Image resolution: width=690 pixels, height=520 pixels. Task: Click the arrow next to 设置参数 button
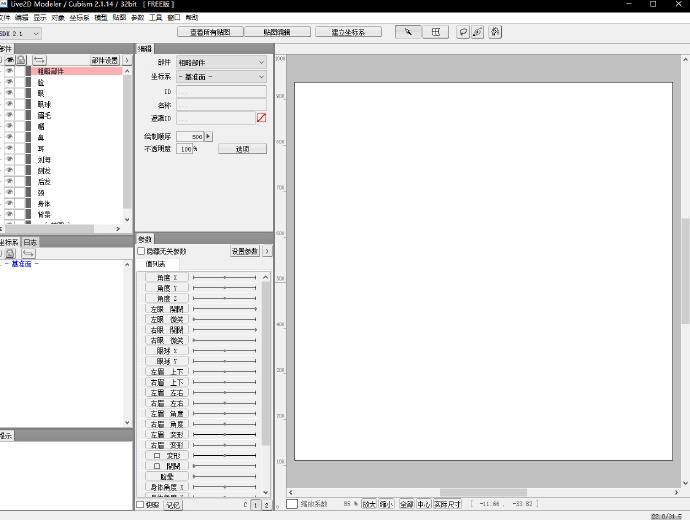(x=267, y=251)
